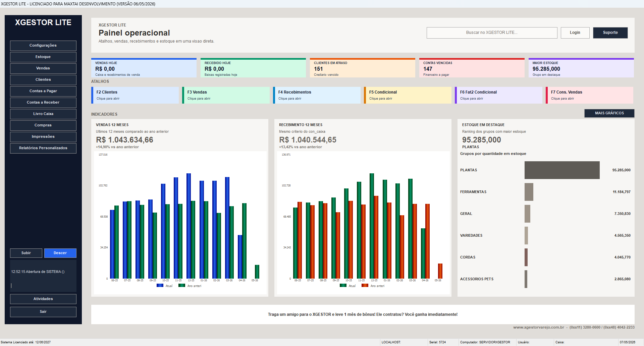
Task: Click the Painel operacional heading
Action: [134, 33]
